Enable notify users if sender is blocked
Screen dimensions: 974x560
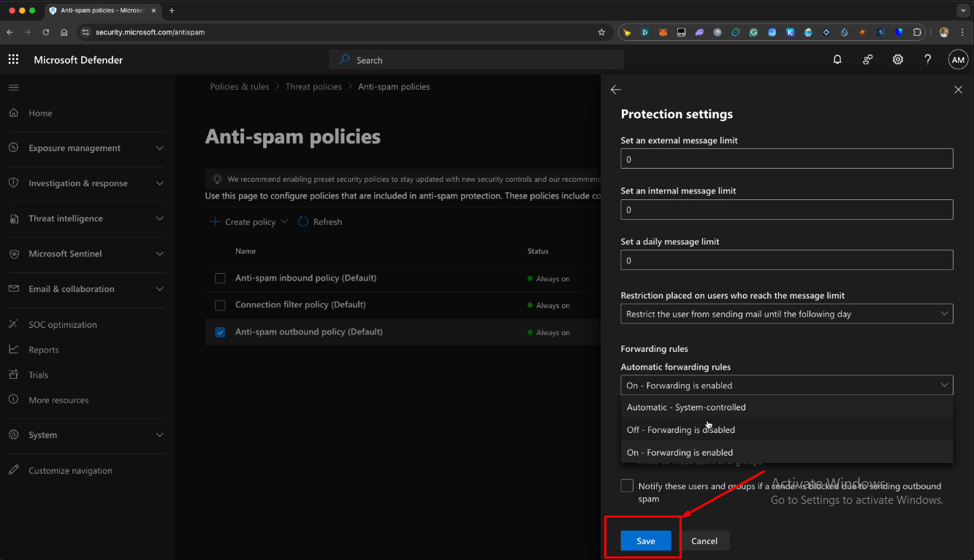tap(627, 486)
